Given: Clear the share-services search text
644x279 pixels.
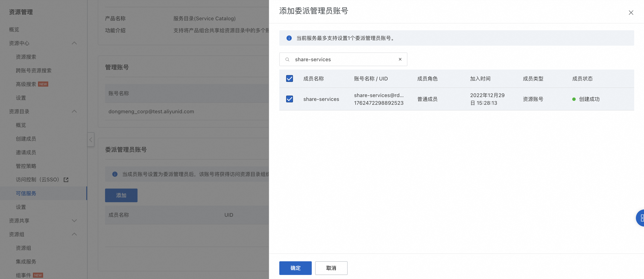Looking at the screenshot, I should coord(400,59).
